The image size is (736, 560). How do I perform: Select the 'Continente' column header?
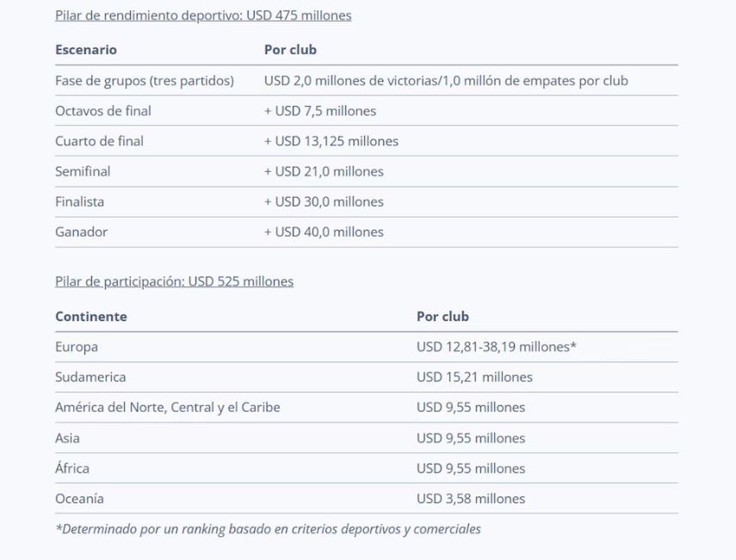click(x=91, y=317)
